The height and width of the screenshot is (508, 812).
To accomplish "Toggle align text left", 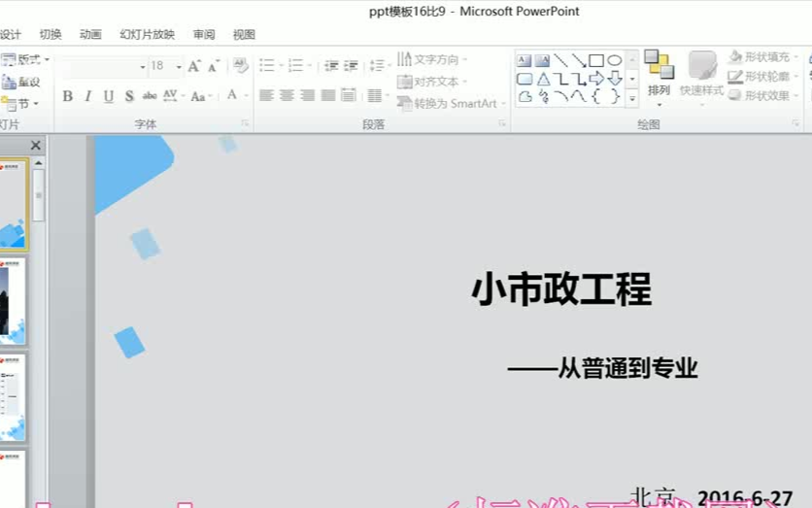I will (266, 95).
